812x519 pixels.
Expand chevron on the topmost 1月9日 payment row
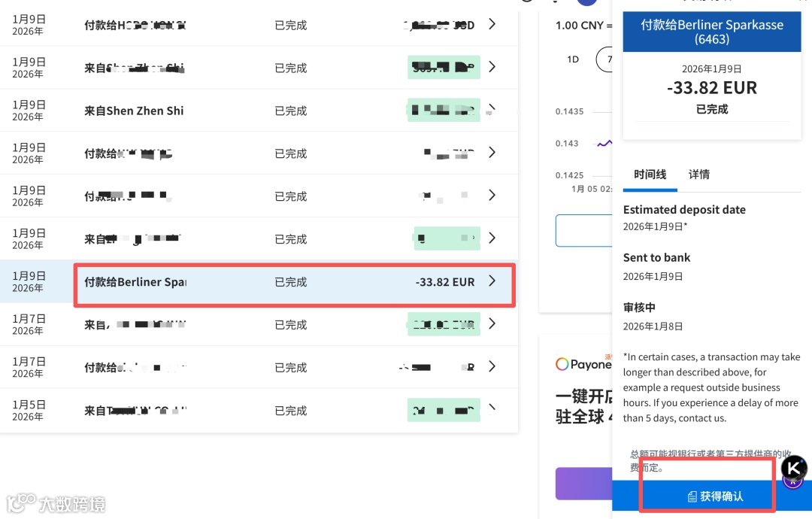492,24
